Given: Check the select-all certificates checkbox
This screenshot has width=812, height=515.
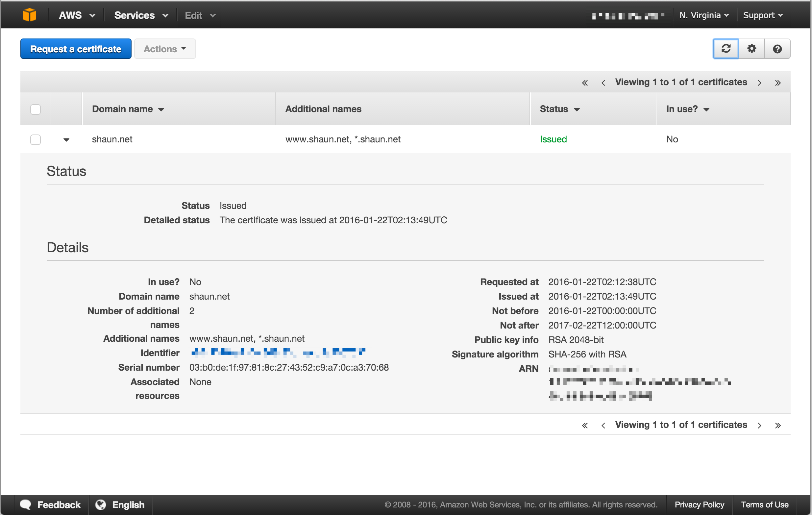Looking at the screenshot, I should (x=36, y=109).
